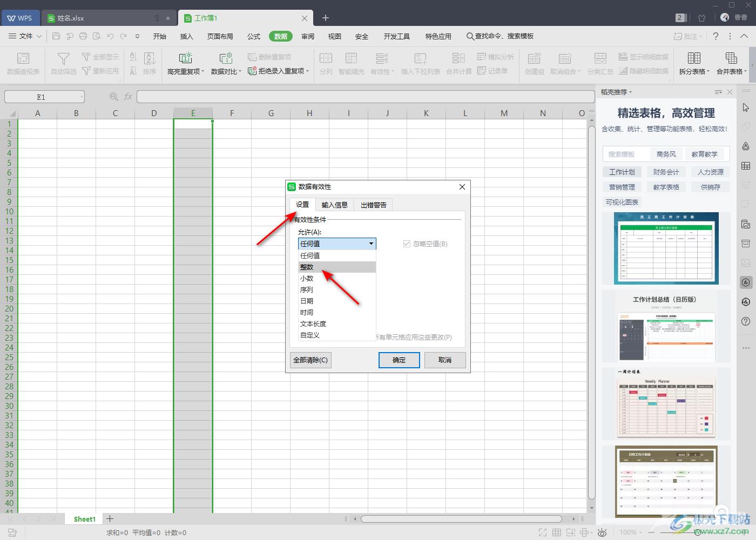Click the 人力资源 template category
This screenshot has width=756, height=540.
tap(711, 172)
